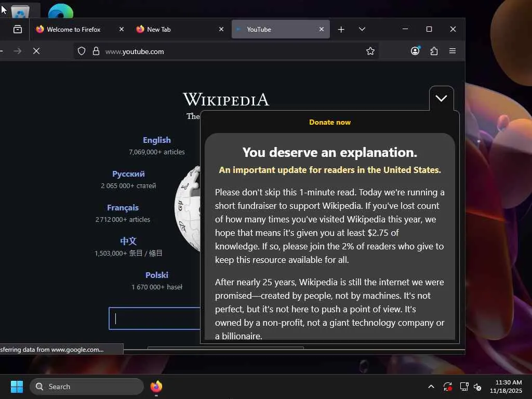
Task: Click "2 712 000+ articles" text
Action: pos(123,220)
